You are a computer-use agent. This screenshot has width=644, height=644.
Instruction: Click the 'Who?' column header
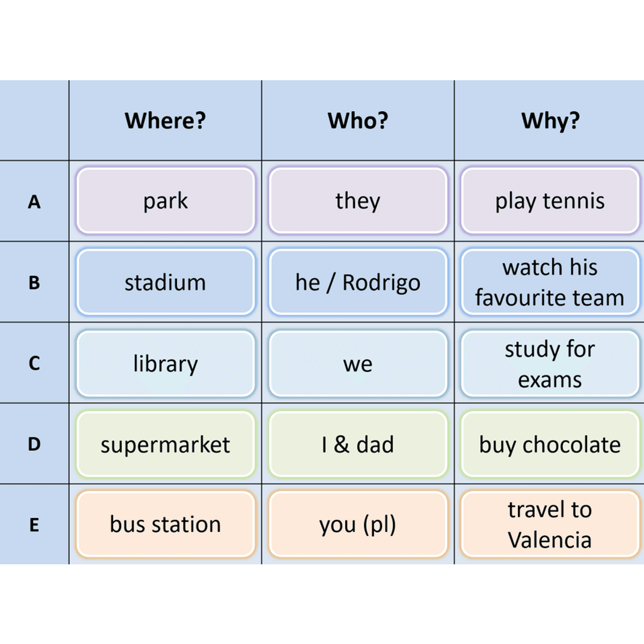(358, 120)
